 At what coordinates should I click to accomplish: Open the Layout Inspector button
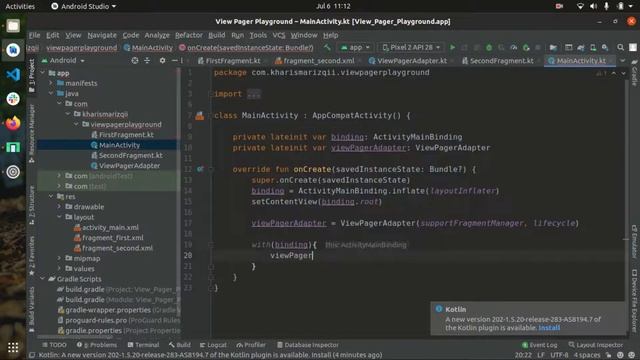pos(597,345)
